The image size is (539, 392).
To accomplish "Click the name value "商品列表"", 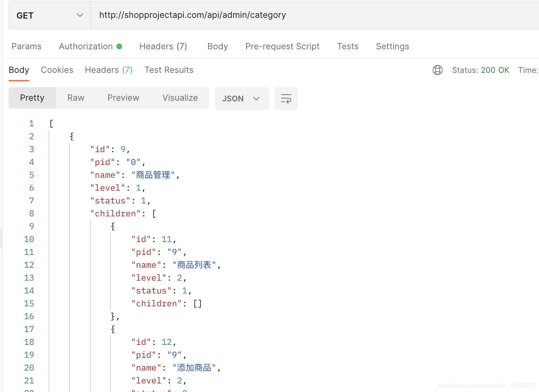I will pyautogui.click(x=194, y=265).
